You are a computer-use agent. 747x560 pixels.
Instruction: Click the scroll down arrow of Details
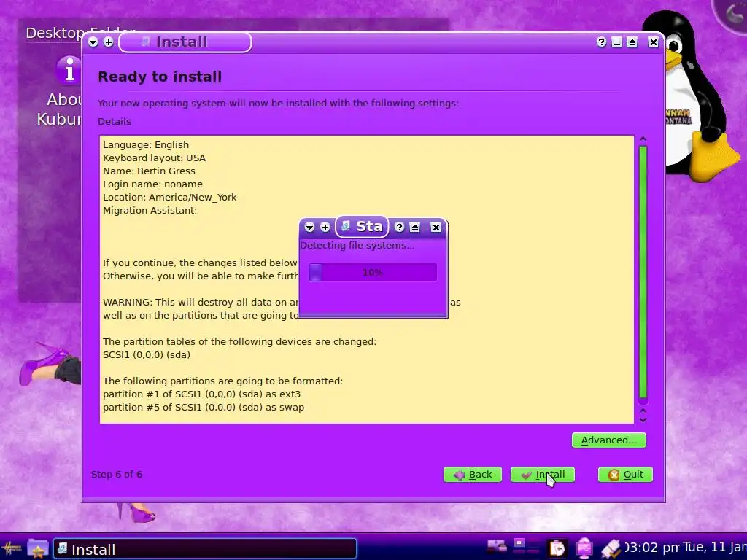643,419
